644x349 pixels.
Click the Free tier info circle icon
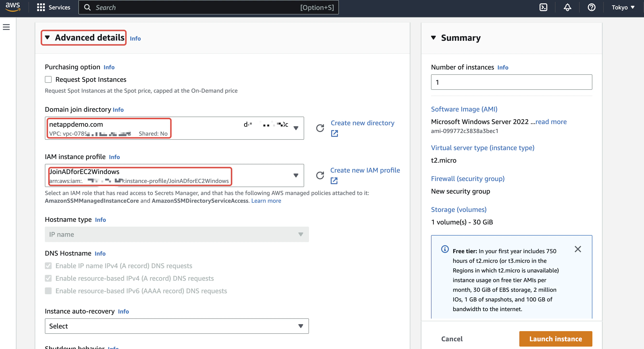[x=445, y=249]
